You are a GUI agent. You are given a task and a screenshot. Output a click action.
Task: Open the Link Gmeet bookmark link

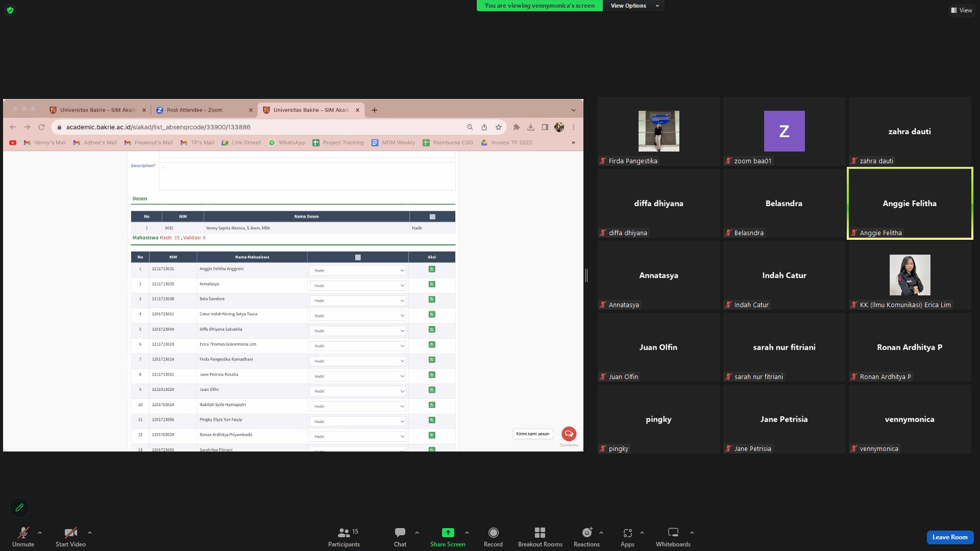click(x=241, y=143)
